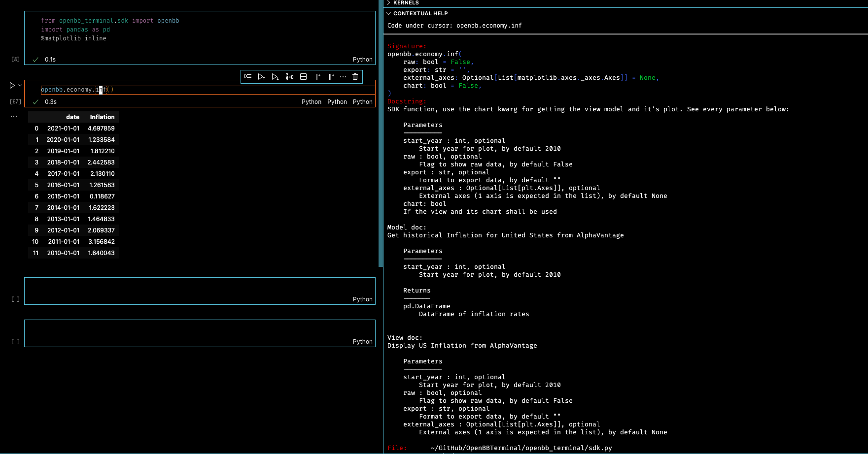Screen dimensions: 868x454
Task: Click the 0.1s execution time of cell 8
Action: coord(50,60)
